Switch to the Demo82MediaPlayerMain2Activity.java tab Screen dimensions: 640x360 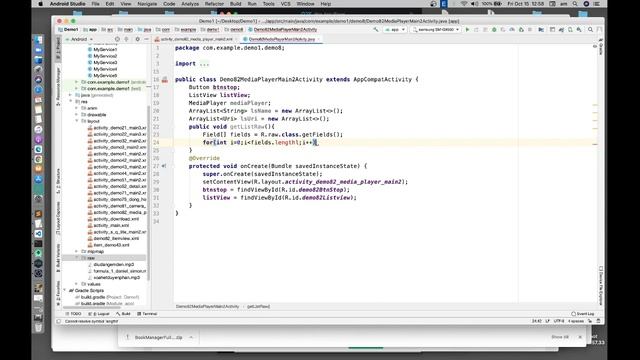(x=282, y=39)
